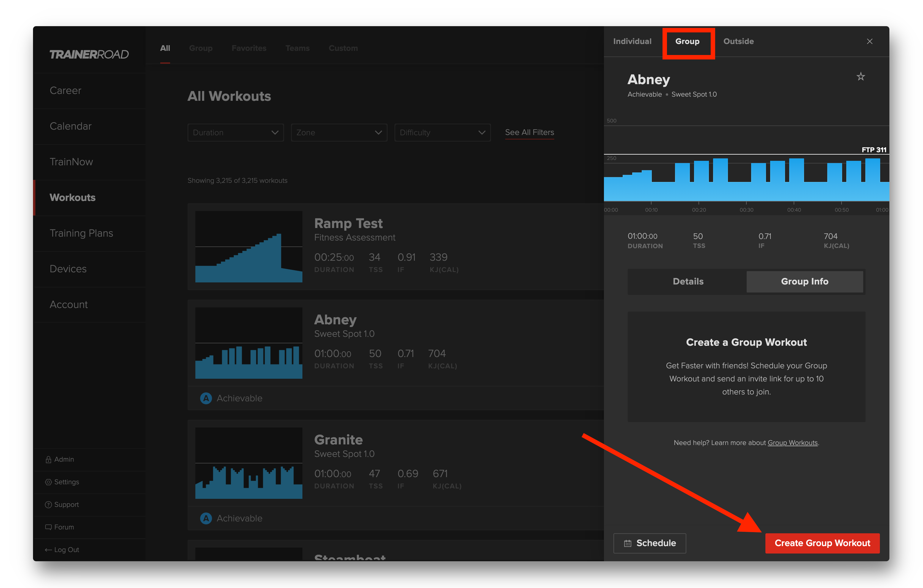This screenshot has height=588, width=923.
Task: Click the Admin lock icon
Action: (x=48, y=459)
